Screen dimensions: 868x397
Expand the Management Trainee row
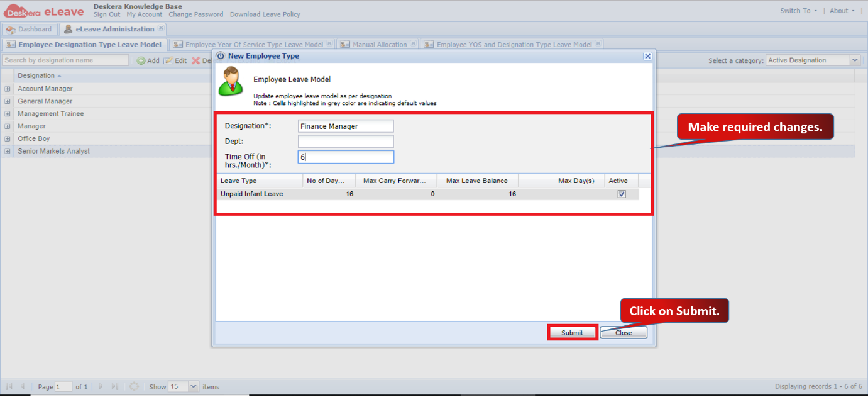click(8, 114)
